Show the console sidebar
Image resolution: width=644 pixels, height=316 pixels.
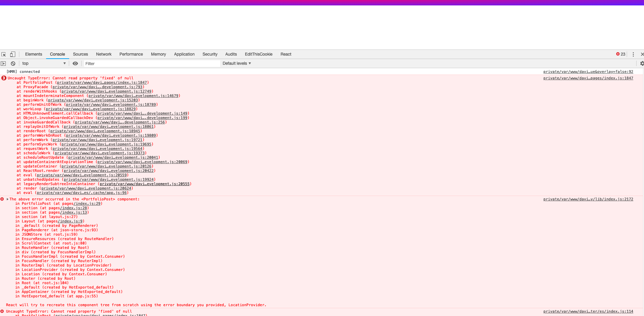(3, 63)
